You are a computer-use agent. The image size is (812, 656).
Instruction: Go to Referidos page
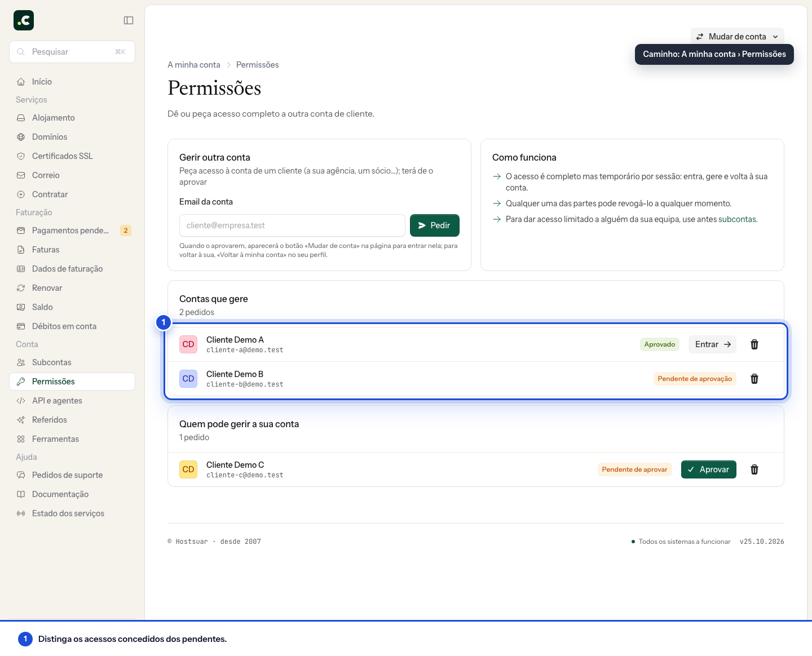click(72, 420)
